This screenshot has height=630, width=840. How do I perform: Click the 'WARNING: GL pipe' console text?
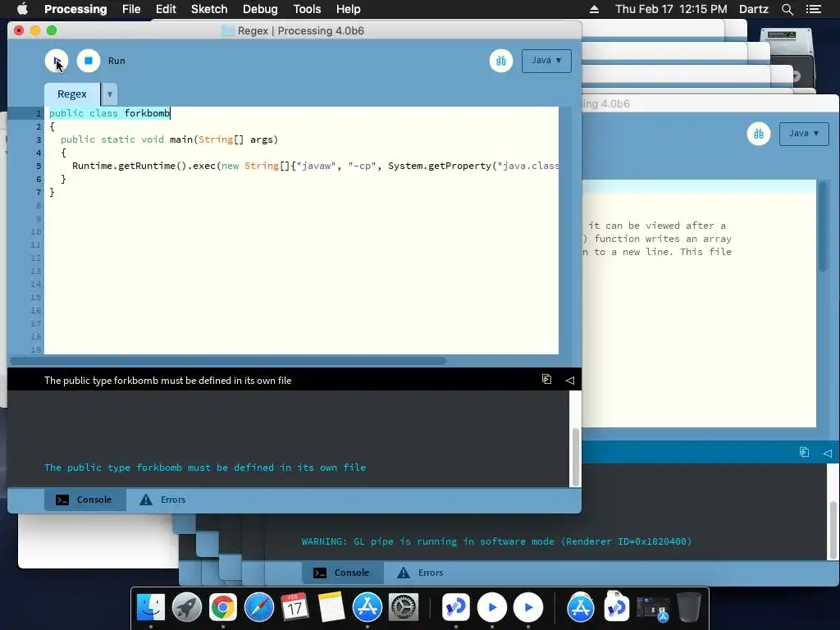(x=496, y=541)
